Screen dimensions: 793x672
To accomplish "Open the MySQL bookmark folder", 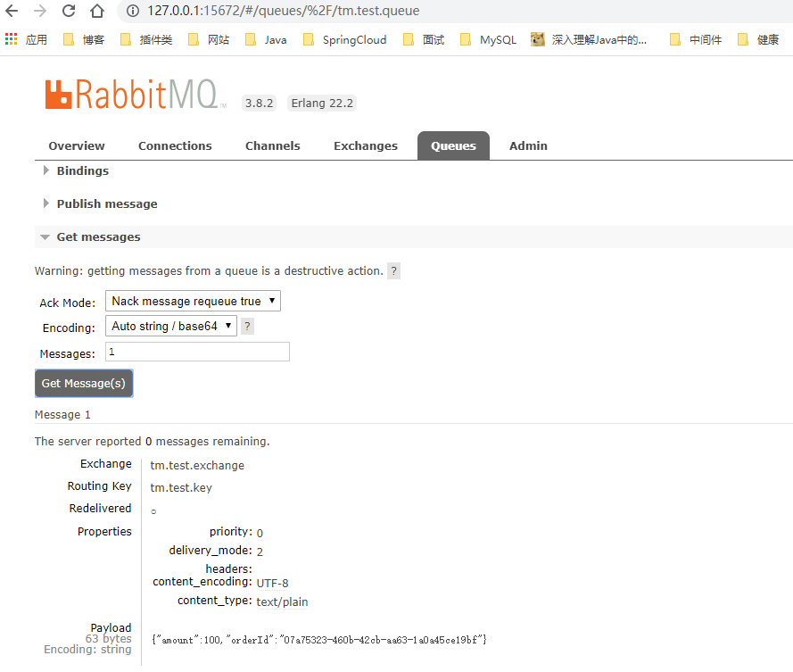I will point(489,39).
